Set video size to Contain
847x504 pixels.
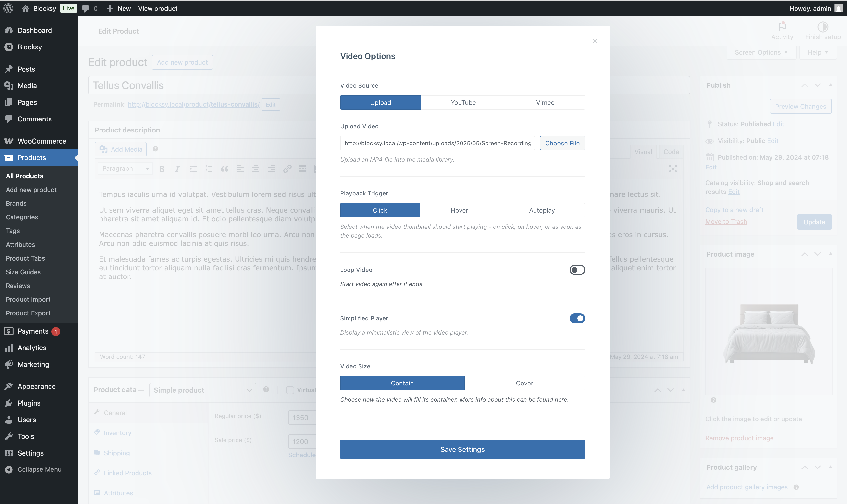(402, 383)
